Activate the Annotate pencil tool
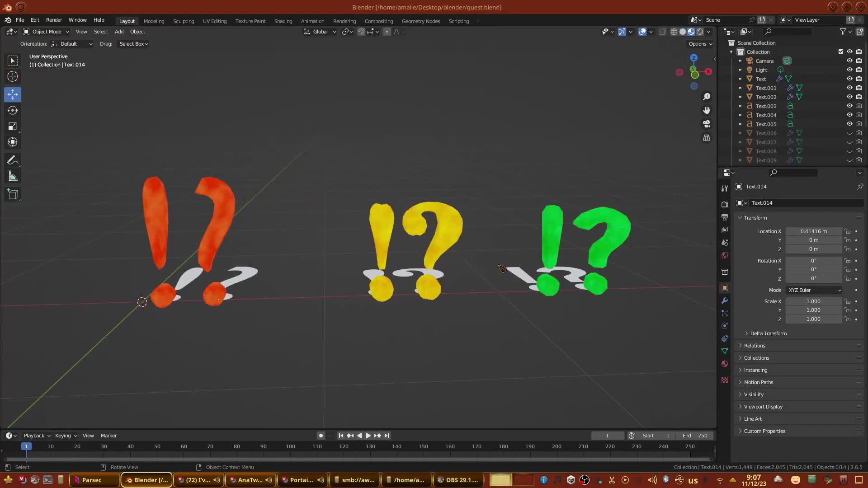The height and width of the screenshot is (488, 868). coord(13,160)
